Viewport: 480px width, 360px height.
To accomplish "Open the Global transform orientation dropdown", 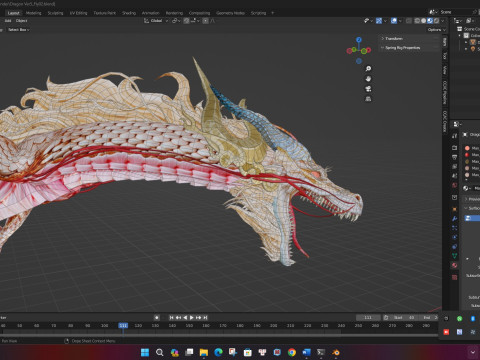I will (x=156, y=21).
